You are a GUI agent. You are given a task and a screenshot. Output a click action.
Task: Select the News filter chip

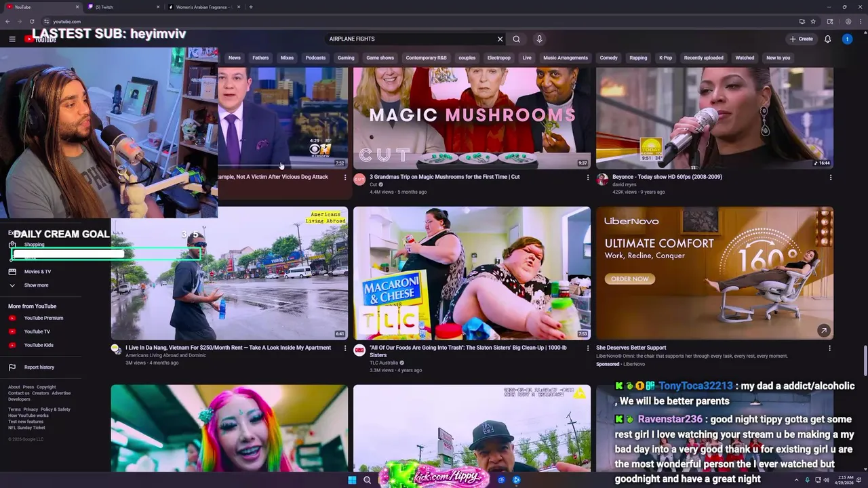pyautogui.click(x=235, y=58)
